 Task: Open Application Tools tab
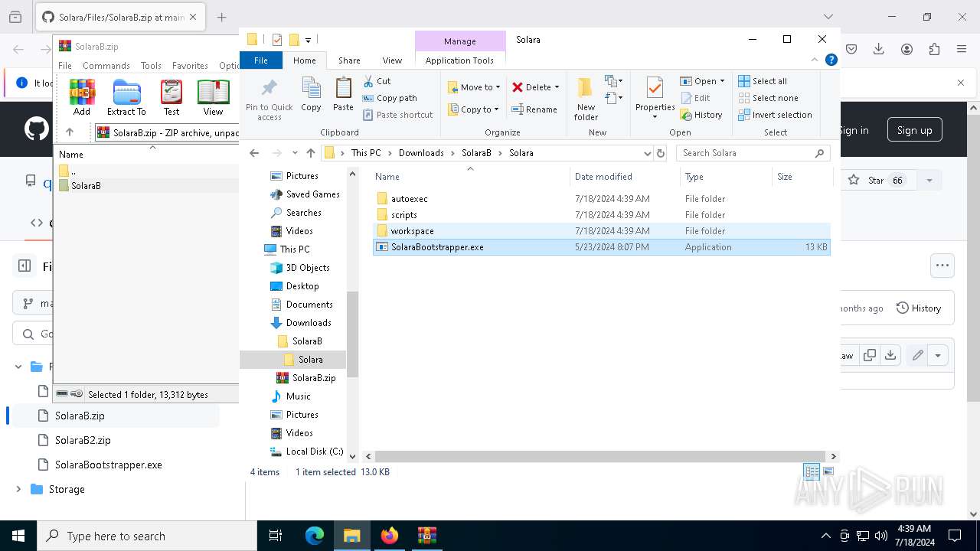click(459, 60)
